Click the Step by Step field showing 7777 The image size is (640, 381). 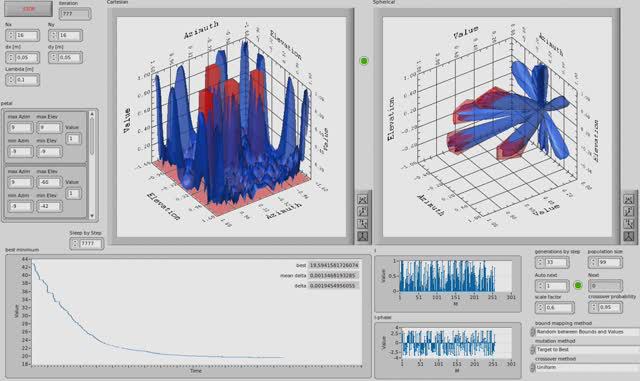[x=90, y=244]
